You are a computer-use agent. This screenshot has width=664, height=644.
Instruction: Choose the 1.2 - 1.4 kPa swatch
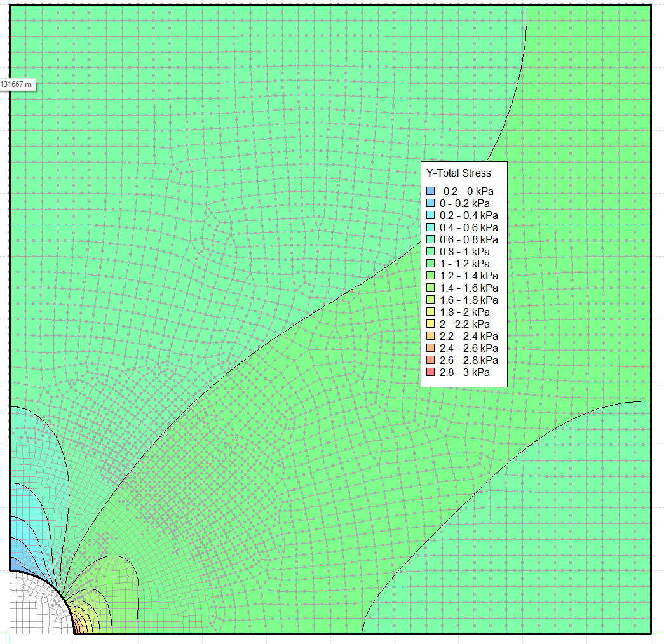coord(430,276)
